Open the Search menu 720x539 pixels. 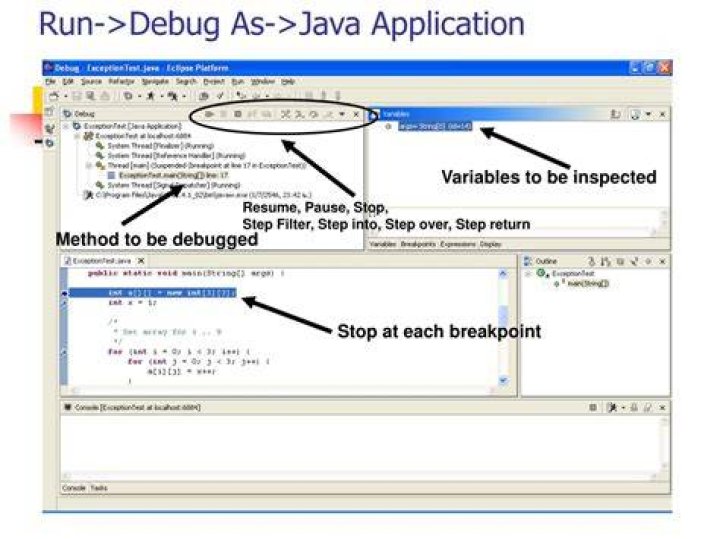point(186,82)
